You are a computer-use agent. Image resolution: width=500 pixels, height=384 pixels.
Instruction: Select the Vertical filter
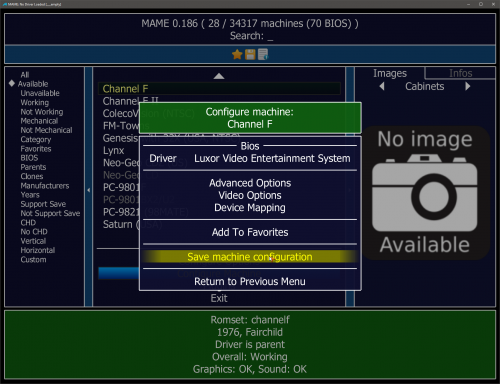coord(33,241)
